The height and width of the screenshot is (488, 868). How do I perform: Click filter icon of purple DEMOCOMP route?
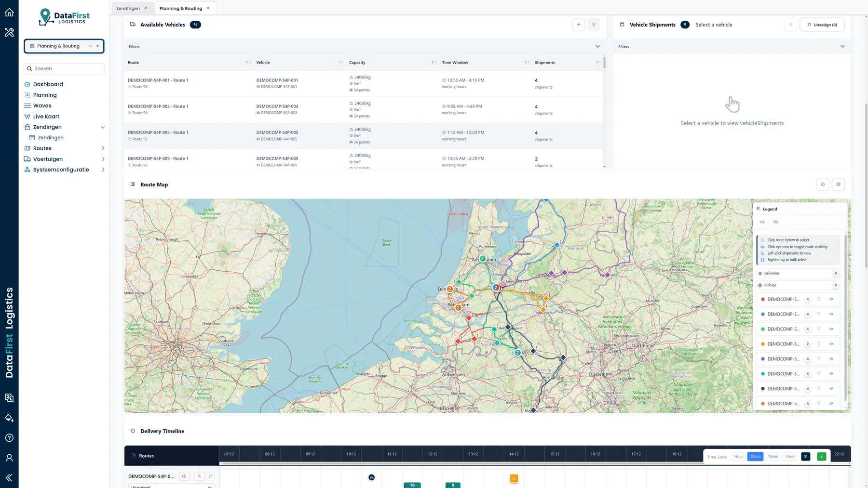tap(818, 359)
